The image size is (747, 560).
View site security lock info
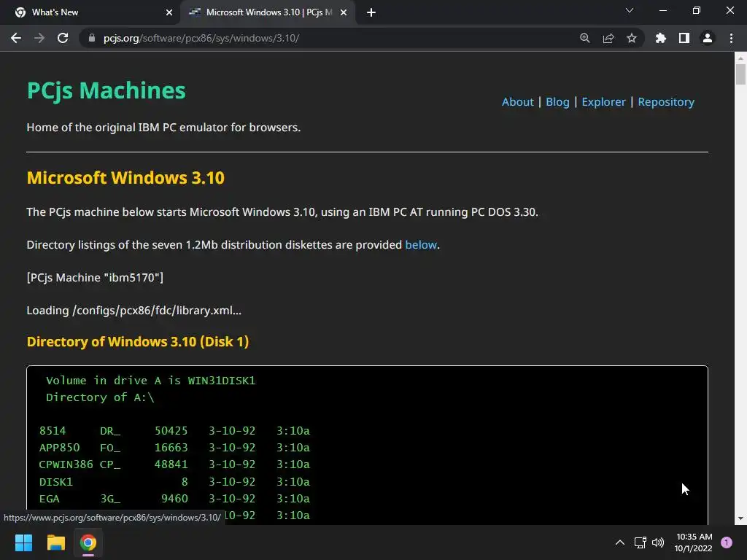click(x=92, y=38)
